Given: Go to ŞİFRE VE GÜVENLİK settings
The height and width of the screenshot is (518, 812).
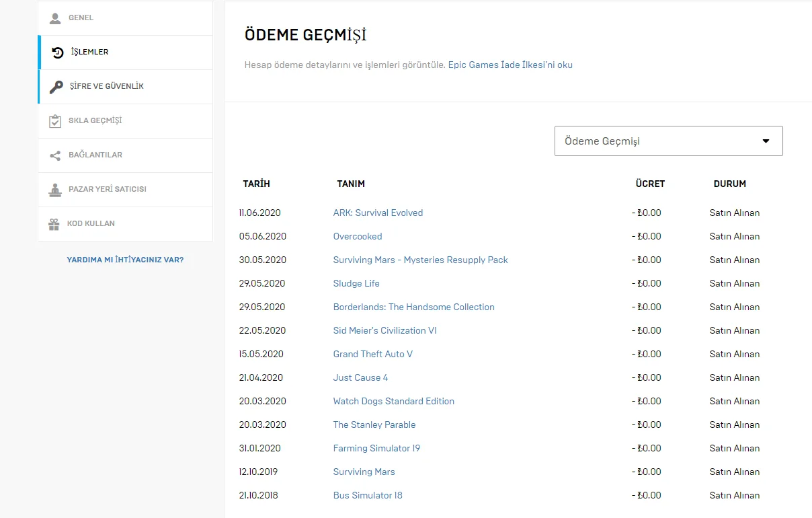Looking at the screenshot, I should [125, 87].
